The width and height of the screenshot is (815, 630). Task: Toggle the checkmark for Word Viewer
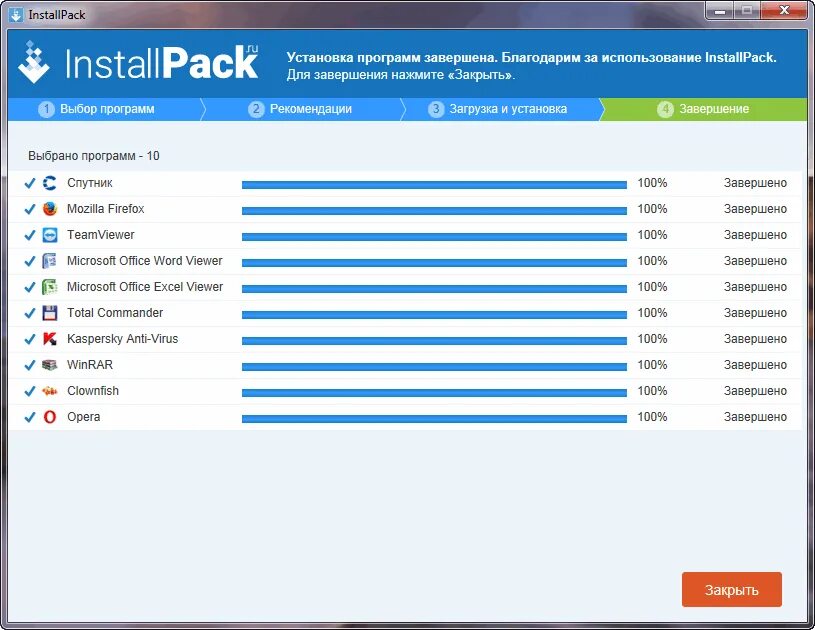[30, 261]
